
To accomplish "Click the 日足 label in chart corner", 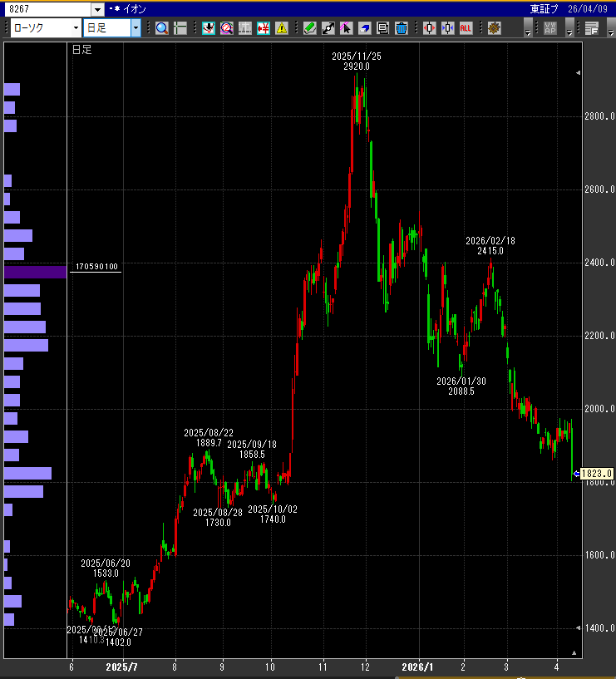I will point(81,50).
